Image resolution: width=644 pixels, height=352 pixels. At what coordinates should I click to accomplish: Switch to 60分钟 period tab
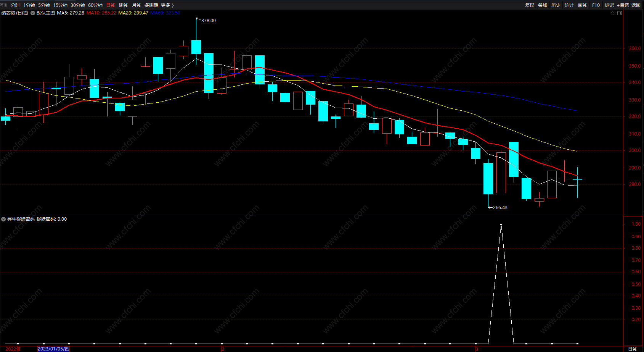[x=95, y=5]
